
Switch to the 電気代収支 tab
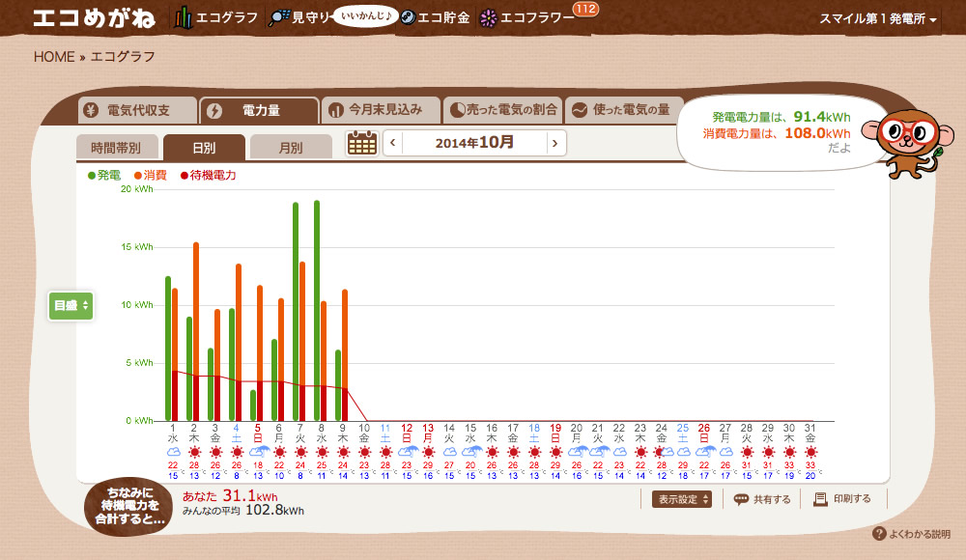pyautogui.click(x=137, y=110)
